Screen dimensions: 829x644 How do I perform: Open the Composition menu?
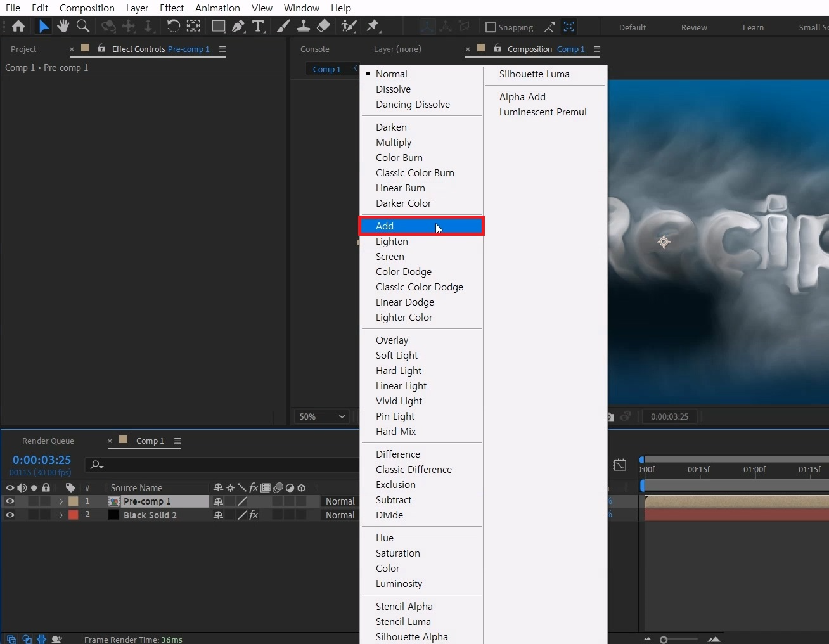(x=87, y=8)
